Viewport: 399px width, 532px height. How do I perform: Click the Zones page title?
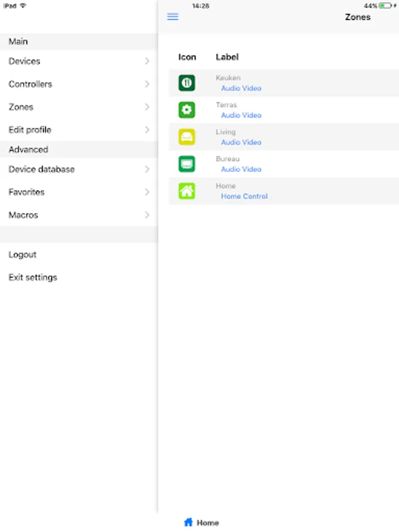tap(358, 17)
